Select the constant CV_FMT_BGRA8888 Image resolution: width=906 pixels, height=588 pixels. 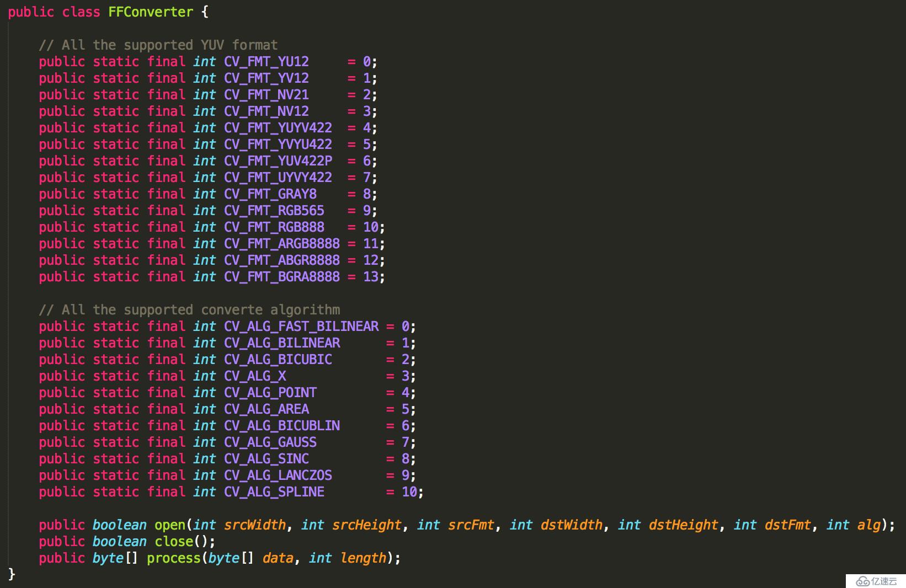[282, 276]
